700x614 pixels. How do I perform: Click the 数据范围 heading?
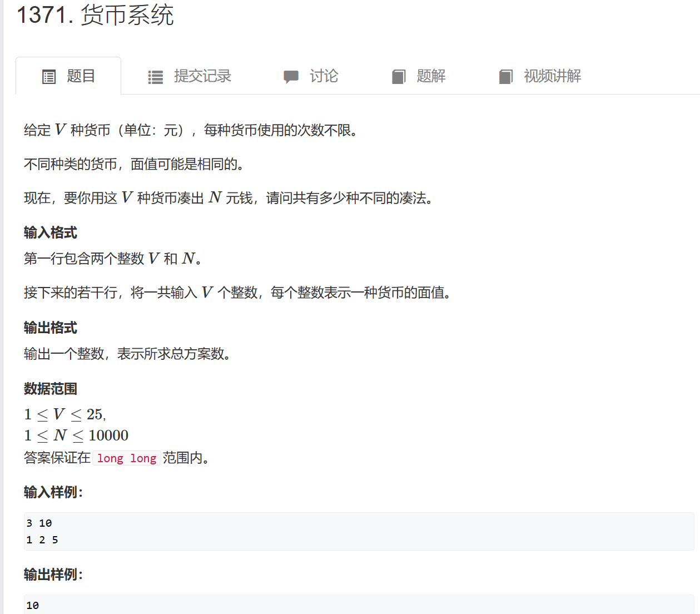point(51,389)
